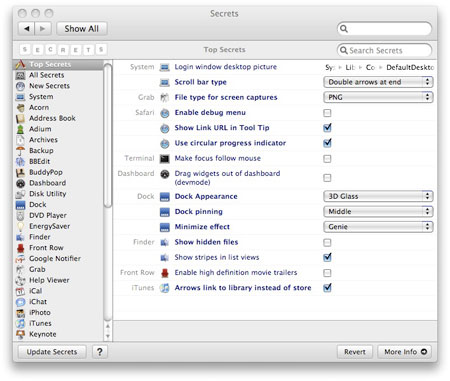This screenshot has width=450, height=381.
Task: Open the Front Row red chair sidebar icon
Action: click(21, 248)
